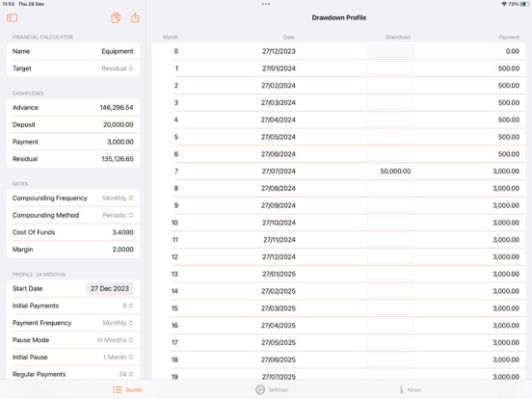Click the Drawdown Profile title

[339, 17]
